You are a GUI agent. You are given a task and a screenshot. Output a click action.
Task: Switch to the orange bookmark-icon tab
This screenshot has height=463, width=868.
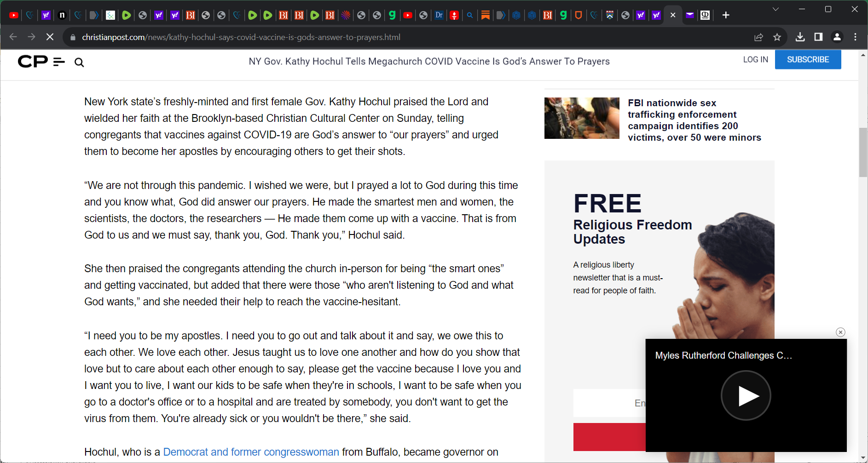(x=485, y=15)
